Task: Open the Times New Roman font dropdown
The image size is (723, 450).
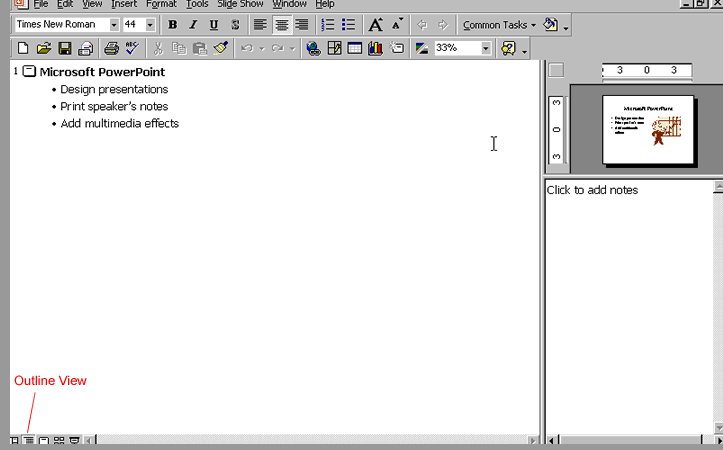Action: pos(113,24)
